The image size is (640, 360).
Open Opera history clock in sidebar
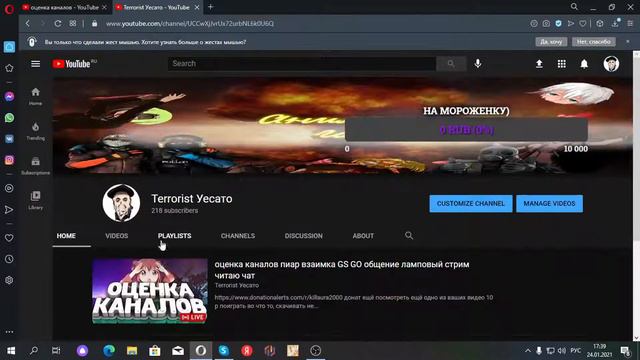[9, 259]
